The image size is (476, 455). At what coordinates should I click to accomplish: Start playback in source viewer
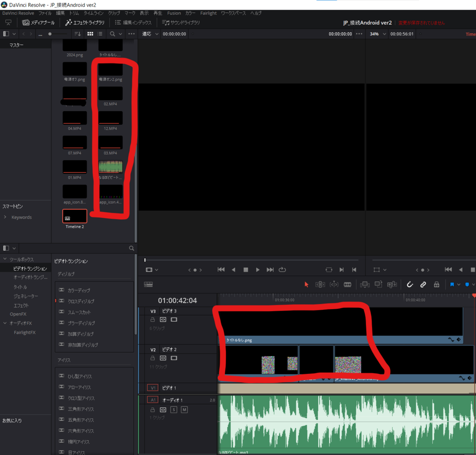258,270
